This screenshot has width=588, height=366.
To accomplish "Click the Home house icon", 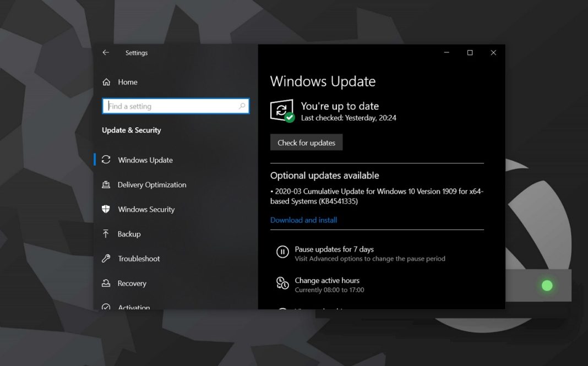I will (x=106, y=81).
